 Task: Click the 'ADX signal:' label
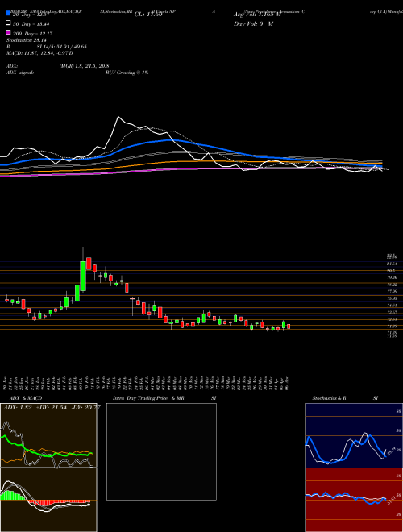coord(20,73)
